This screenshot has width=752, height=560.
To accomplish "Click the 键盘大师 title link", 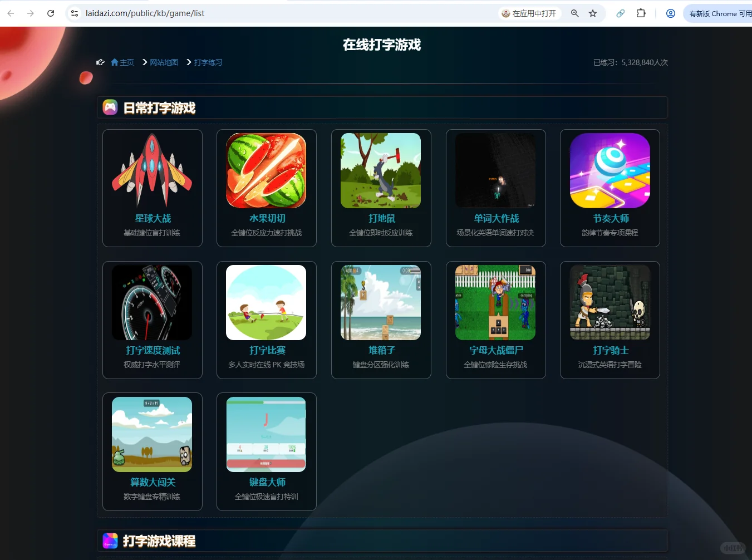I will coord(267,482).
